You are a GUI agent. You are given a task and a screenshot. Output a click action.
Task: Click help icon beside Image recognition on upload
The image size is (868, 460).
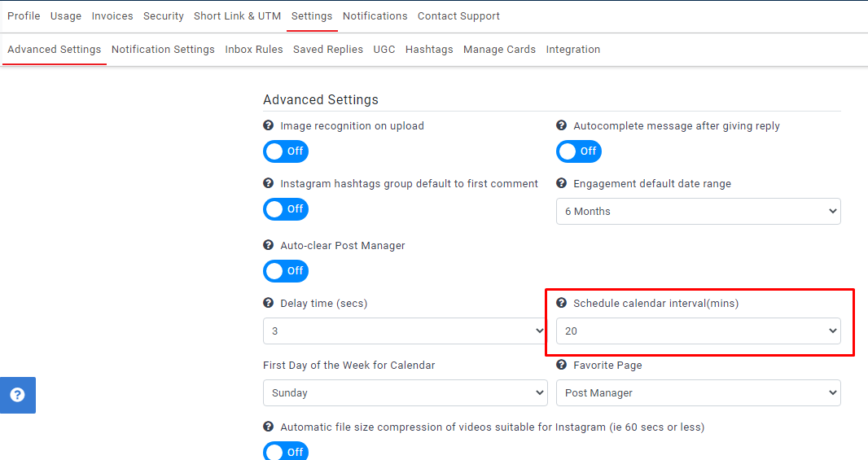(x=269, y=126)
